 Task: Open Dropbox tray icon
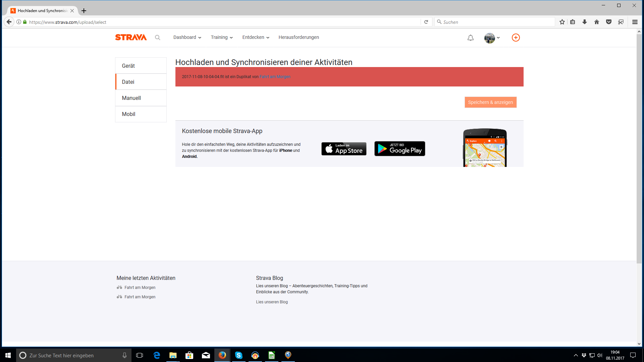tap(584, 355)
